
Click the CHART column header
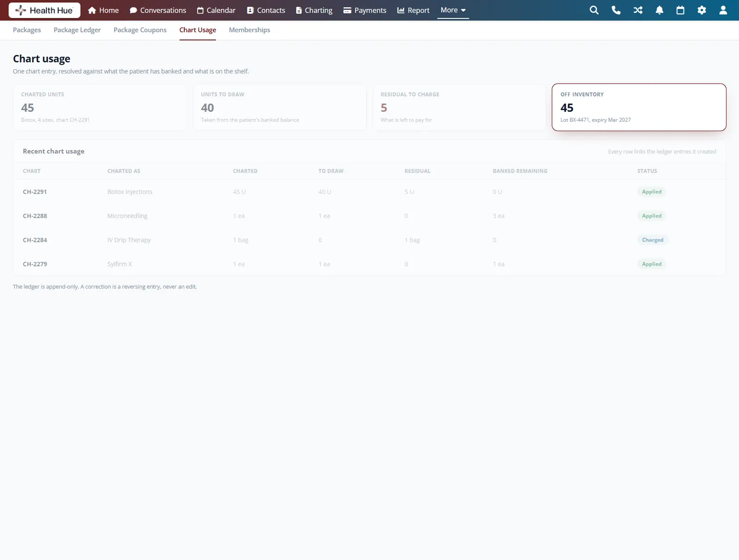click(x=32, y=171)
